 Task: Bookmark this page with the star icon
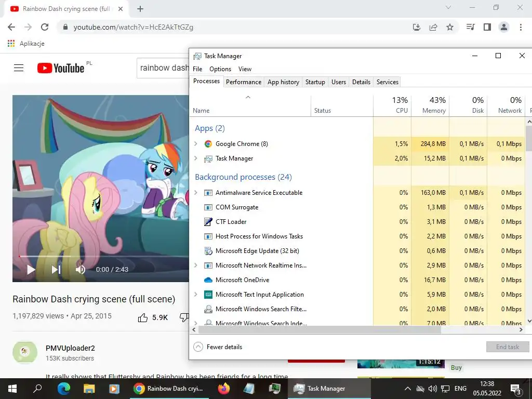[x=450, y=27]
